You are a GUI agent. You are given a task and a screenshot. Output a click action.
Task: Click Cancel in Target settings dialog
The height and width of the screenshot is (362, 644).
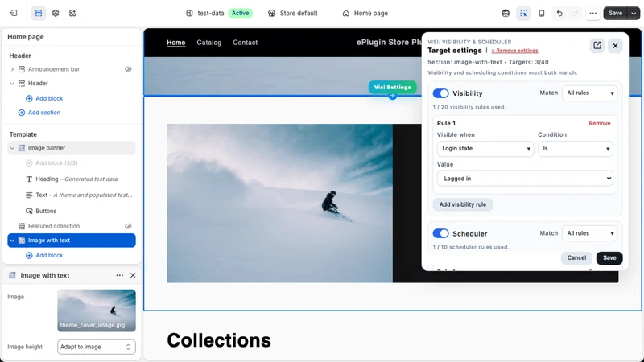pyautogui.click(x=576, y=257)
